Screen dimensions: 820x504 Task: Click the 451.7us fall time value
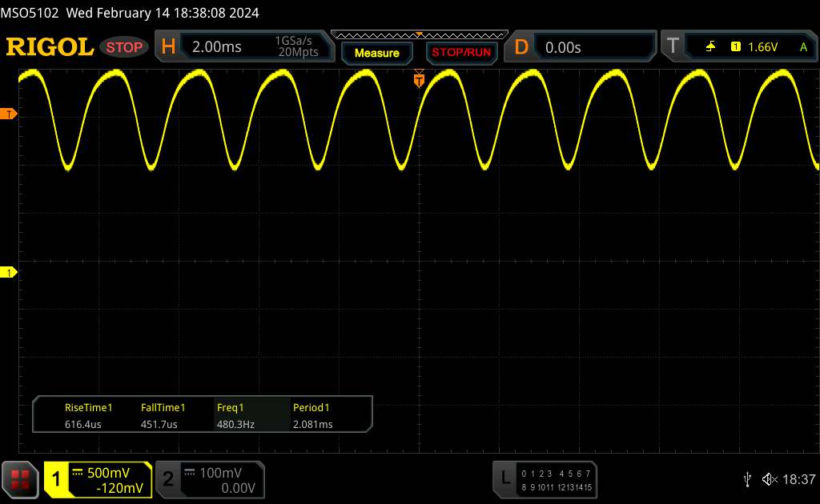[159, 425]
